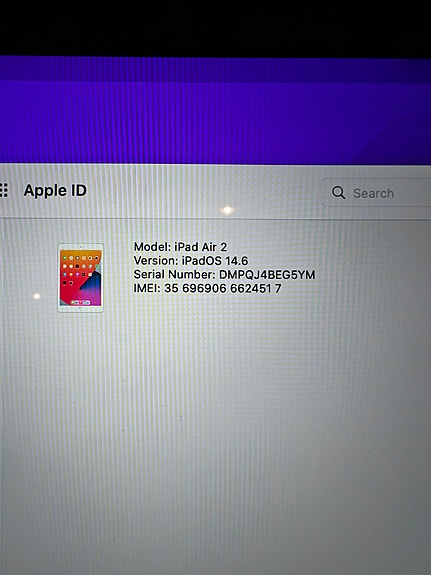Select the serial number DMPQJ4BEG5YM

267,275
